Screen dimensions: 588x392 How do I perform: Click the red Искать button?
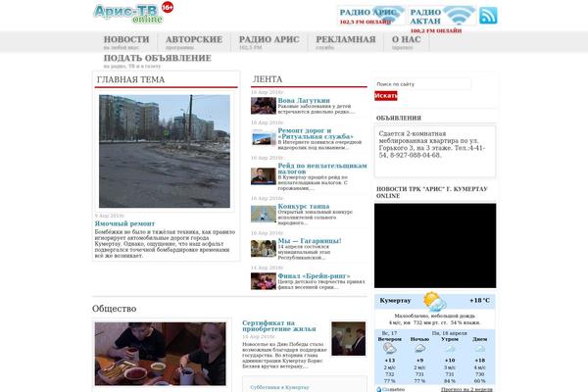[x=386, y=96]
